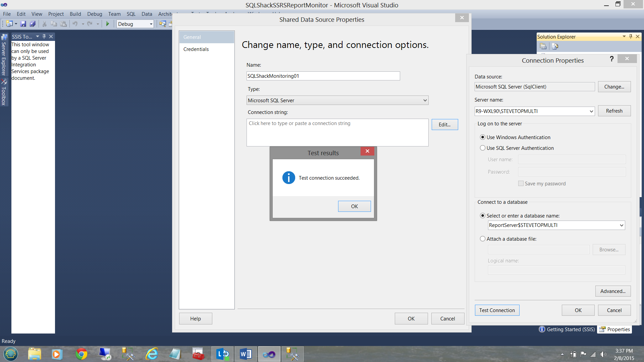Select Use Windows Authentication option
This screenshot has width=644, height=362.
coord(483,137)
